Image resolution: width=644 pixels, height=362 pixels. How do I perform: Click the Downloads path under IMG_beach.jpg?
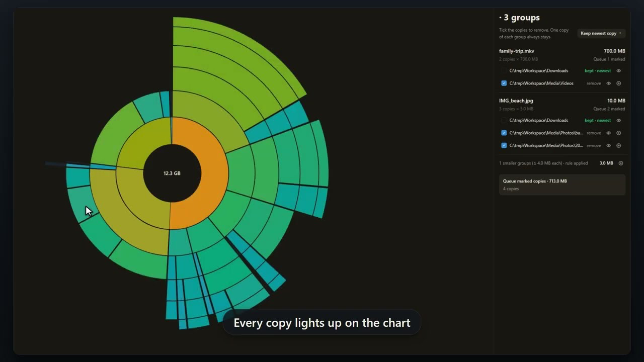click(539, 121)
